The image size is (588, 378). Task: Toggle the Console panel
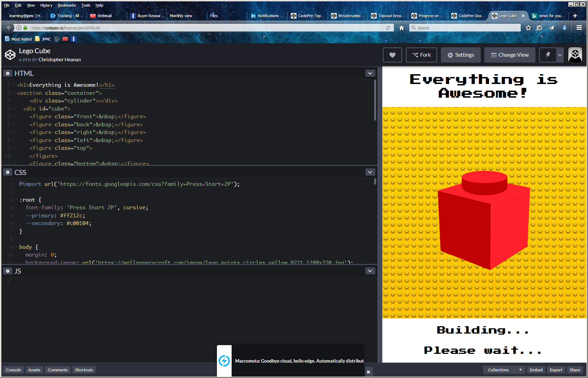pos(13,370)
